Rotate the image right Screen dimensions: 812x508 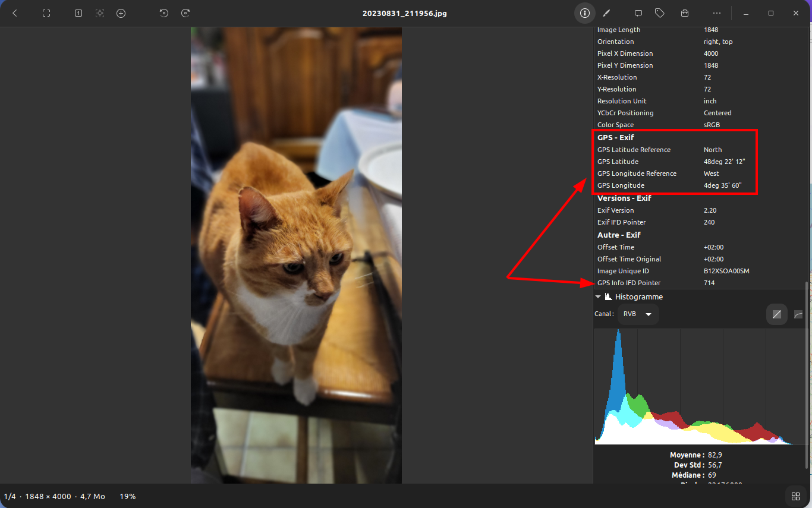point(185,13)
